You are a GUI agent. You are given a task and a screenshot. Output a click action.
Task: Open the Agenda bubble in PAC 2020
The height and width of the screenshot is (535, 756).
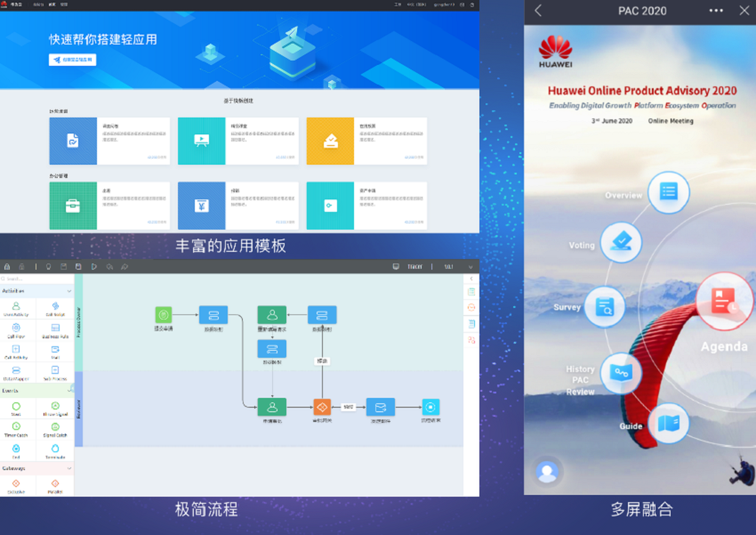[x=725, y=302]
